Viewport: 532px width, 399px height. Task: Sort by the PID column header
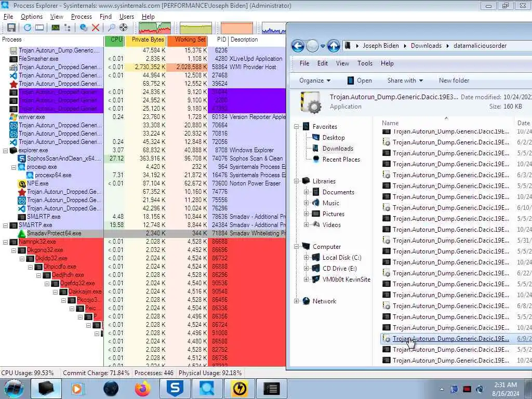[218, 39]
